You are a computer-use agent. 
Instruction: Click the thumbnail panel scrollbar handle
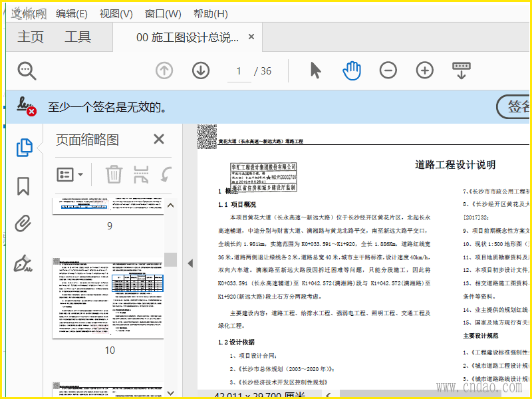pos(171,259)
